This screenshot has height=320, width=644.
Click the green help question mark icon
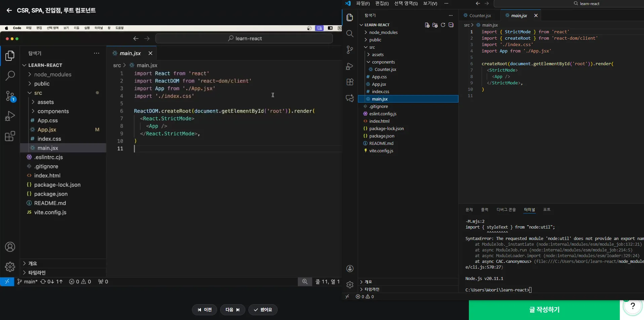[633, 306]
